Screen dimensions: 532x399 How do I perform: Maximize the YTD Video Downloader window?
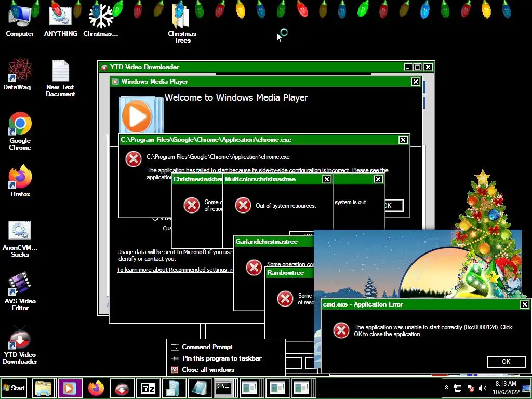click(418, 67)
